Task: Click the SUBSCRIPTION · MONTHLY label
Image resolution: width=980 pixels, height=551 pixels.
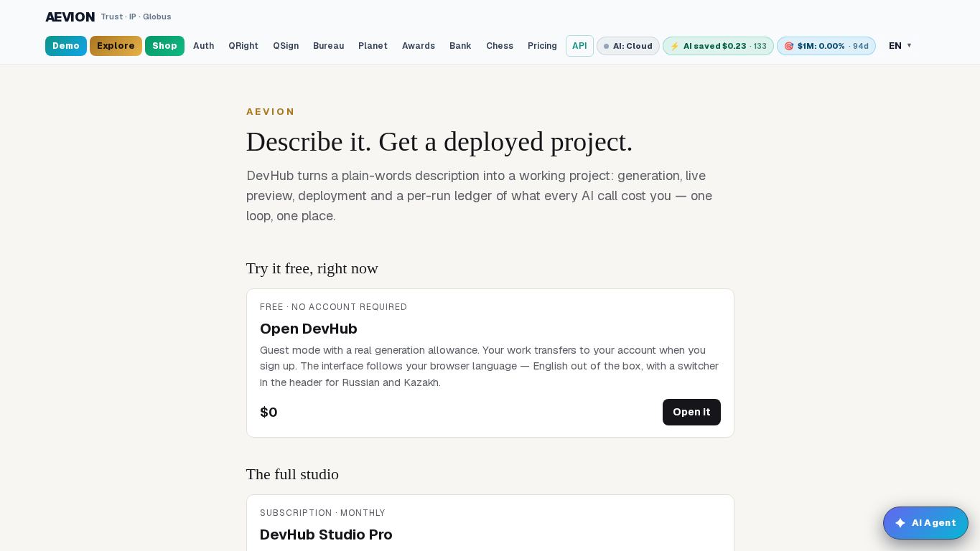Action: click(x=322, y=513)
